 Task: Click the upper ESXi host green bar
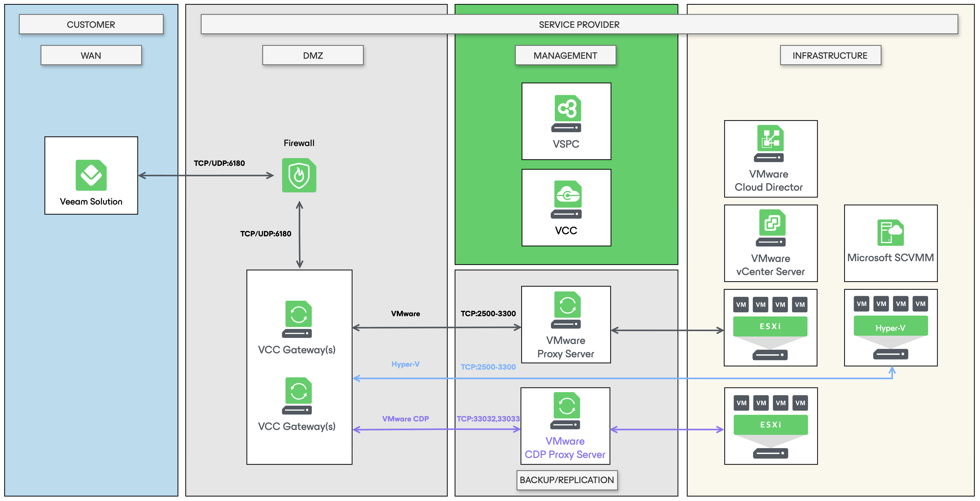(770, 326)
